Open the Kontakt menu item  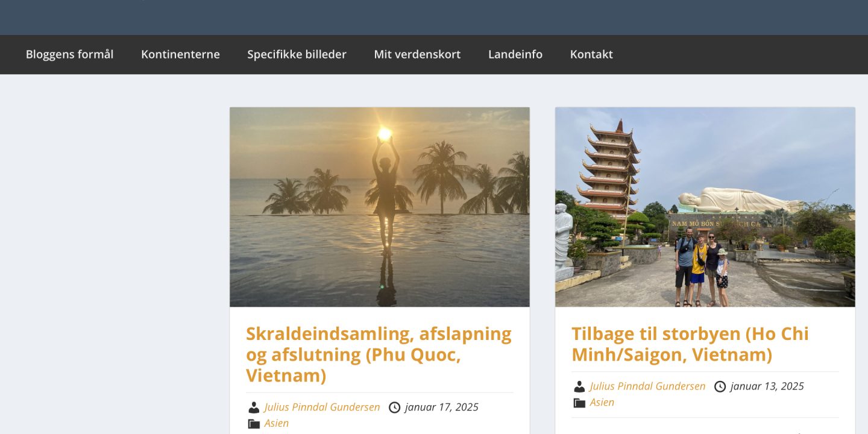click(591, 54)
